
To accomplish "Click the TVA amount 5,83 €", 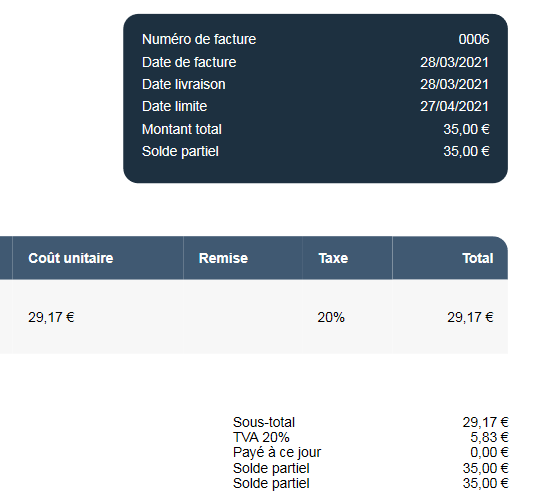I will [x=490, y=437].
